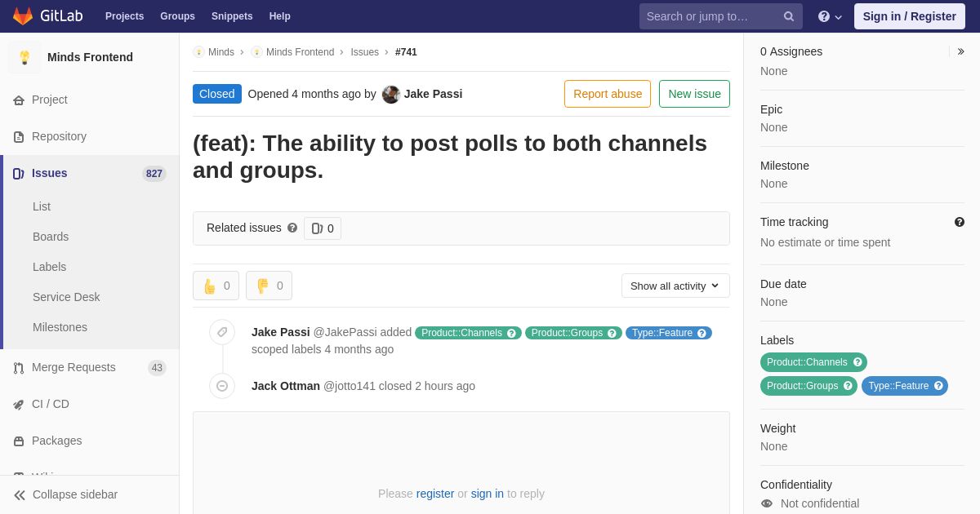Open the Service Desk submenu item

click(66, 297)
